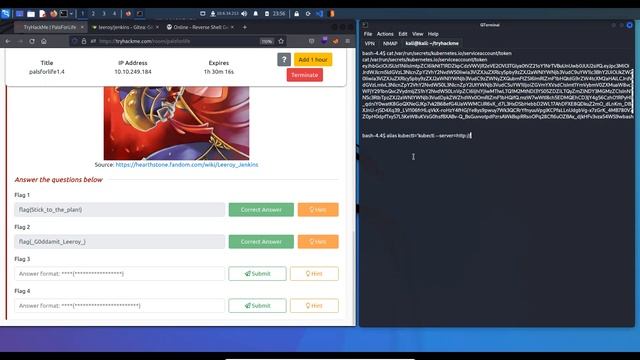Click the question mark help button
This screenshot has height=360, width=640.
(284, 60)
